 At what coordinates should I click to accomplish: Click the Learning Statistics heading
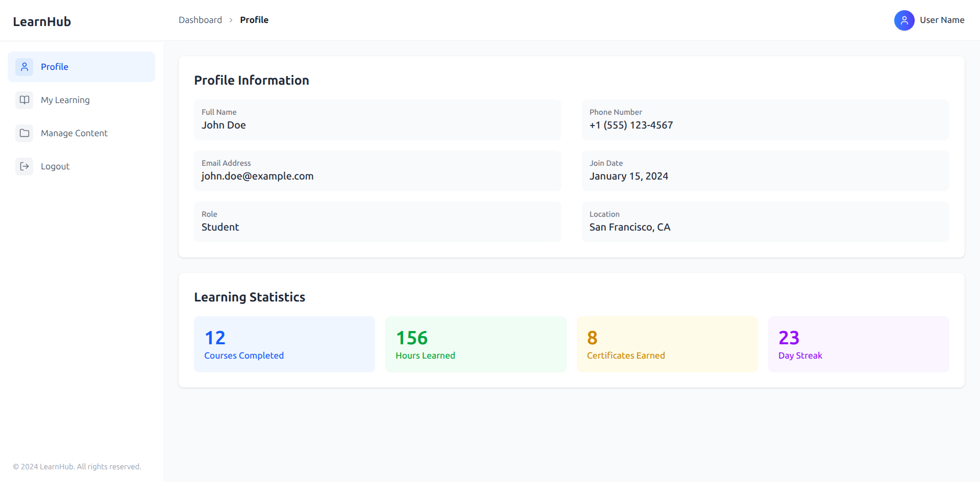tap(250, 297)
